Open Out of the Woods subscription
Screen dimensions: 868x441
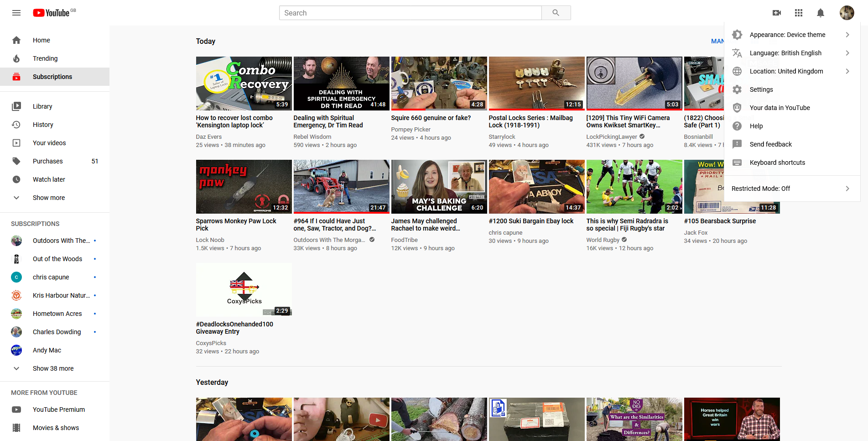55,259
